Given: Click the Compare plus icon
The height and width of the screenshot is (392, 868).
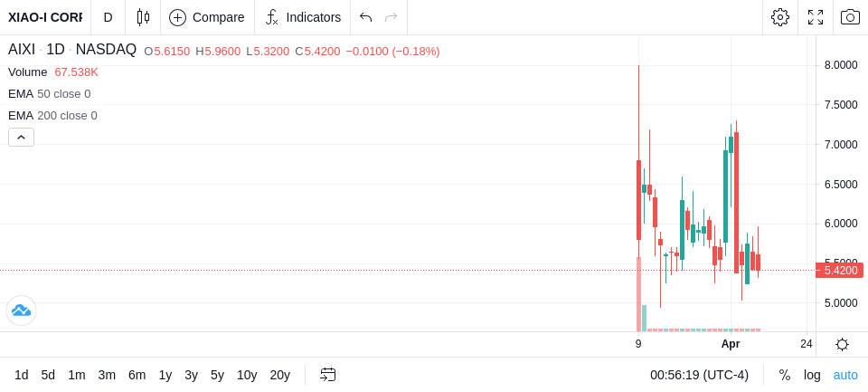Looking at the screenshot, I should click(x=177, y=18).
